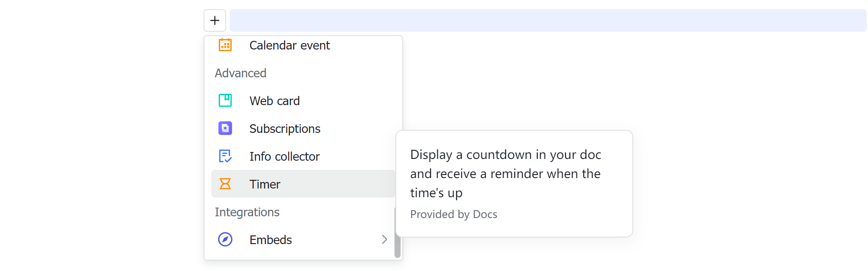Image resolution: width=868 pixels, height=271 pixels.
Task: Click the Integrations section header
Action: 247,212
